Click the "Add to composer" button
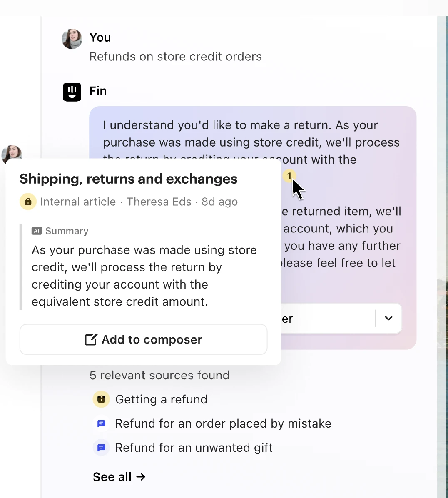The image size is (448, 498). (143, 339)
